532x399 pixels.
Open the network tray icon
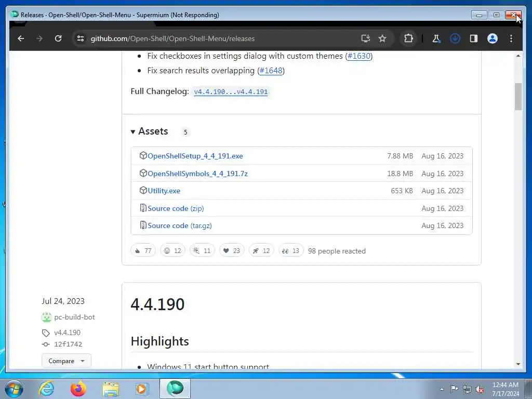click(467, 390)
